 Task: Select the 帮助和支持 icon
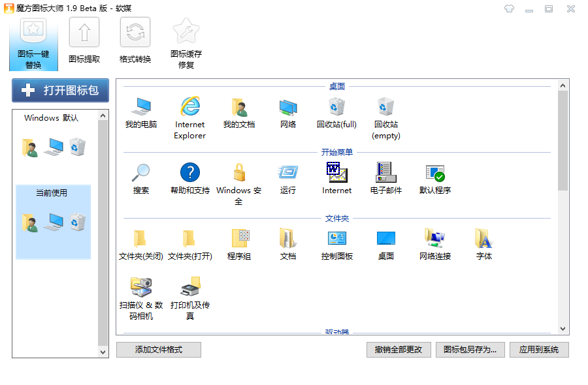click(x=189, y=171)
